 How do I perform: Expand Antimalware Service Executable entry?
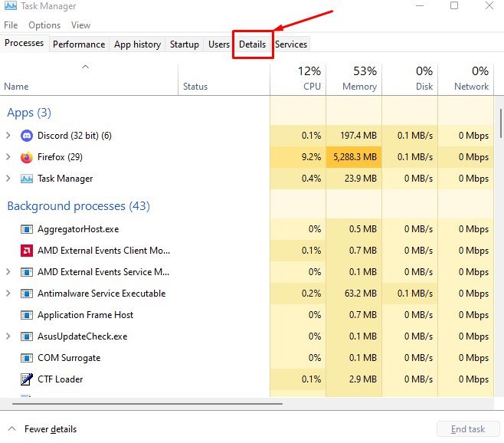click(x=8, y=294)
